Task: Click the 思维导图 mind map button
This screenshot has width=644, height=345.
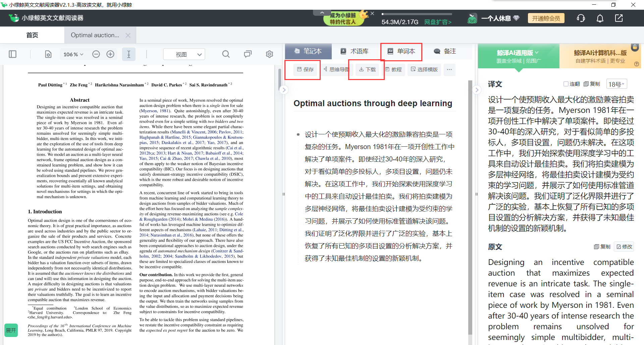Action: 336,70
